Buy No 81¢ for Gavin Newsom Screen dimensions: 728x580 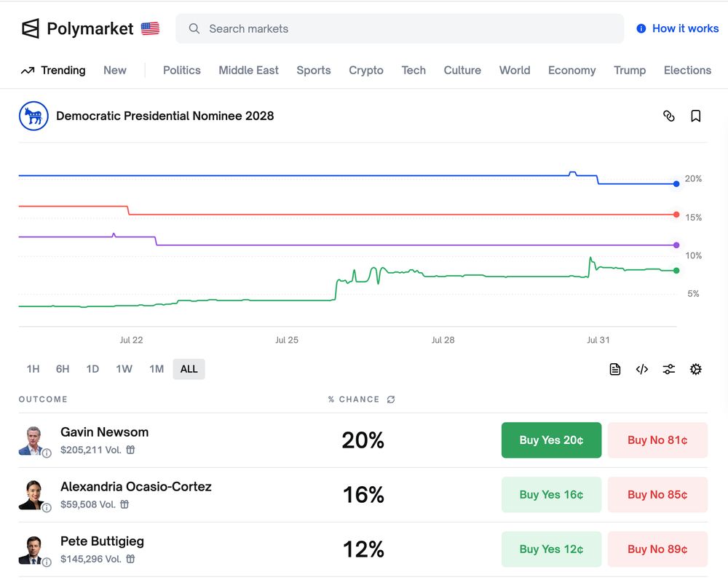tap(657, 440)
